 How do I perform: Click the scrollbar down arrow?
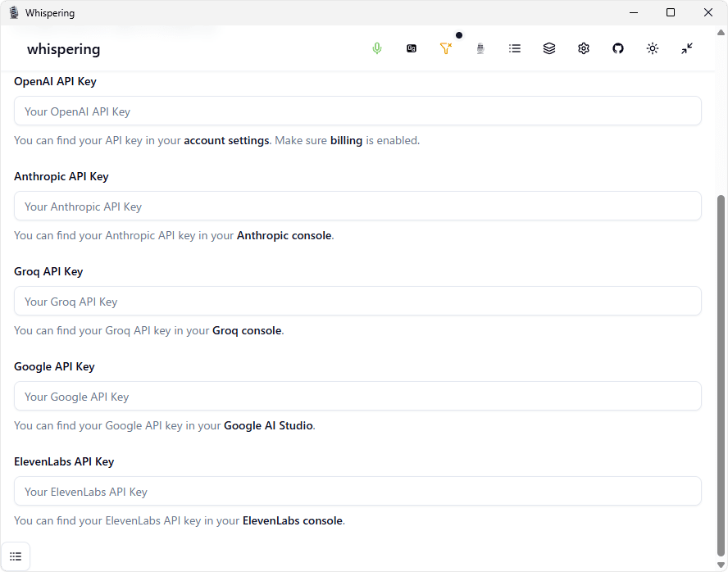(x=721, y=565)
